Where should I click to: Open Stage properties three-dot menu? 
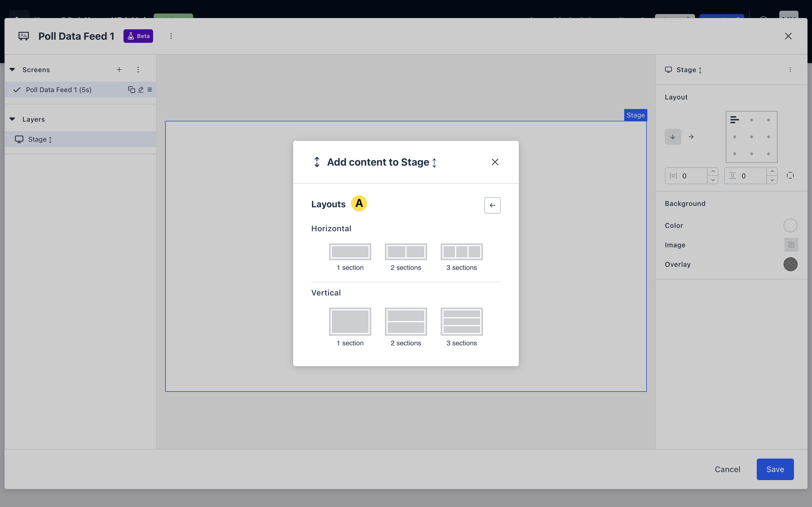coord(790,69)
